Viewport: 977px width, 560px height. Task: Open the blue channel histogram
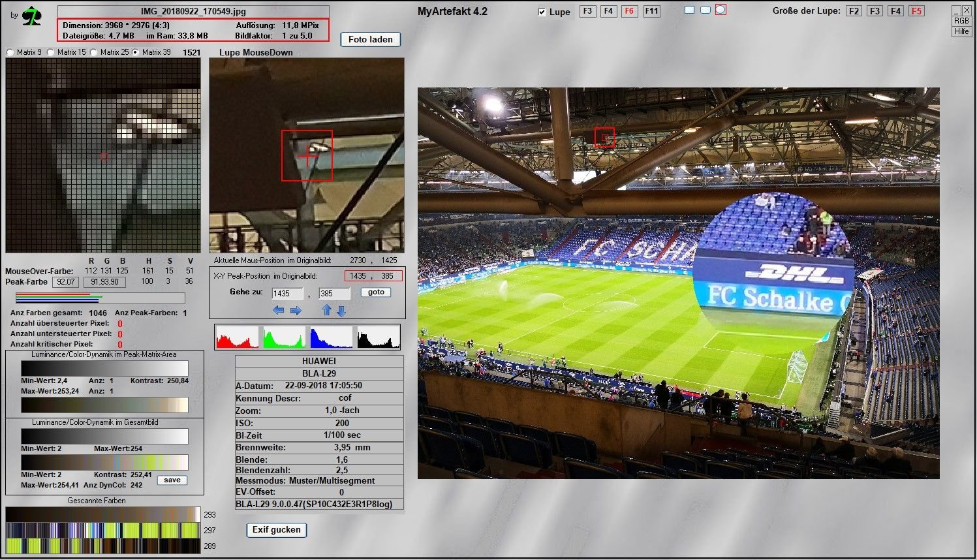point(332,337)
